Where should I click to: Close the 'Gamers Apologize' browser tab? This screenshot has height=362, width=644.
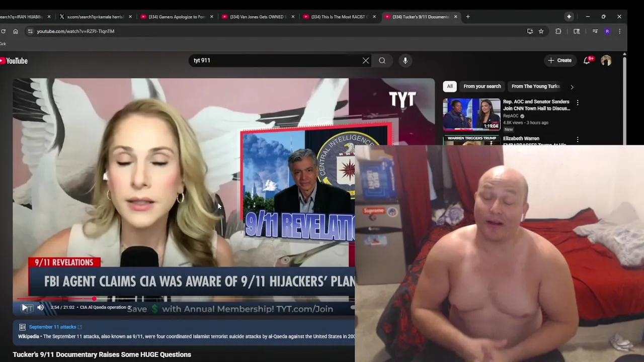(x=211, y=17)
